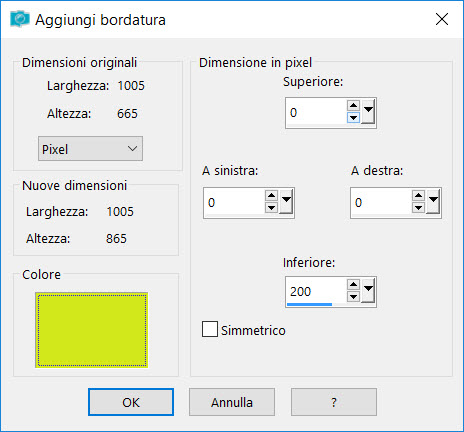Confirm border with OK button
The height and width of the screenshot is (432, 464).
point(131,402)
